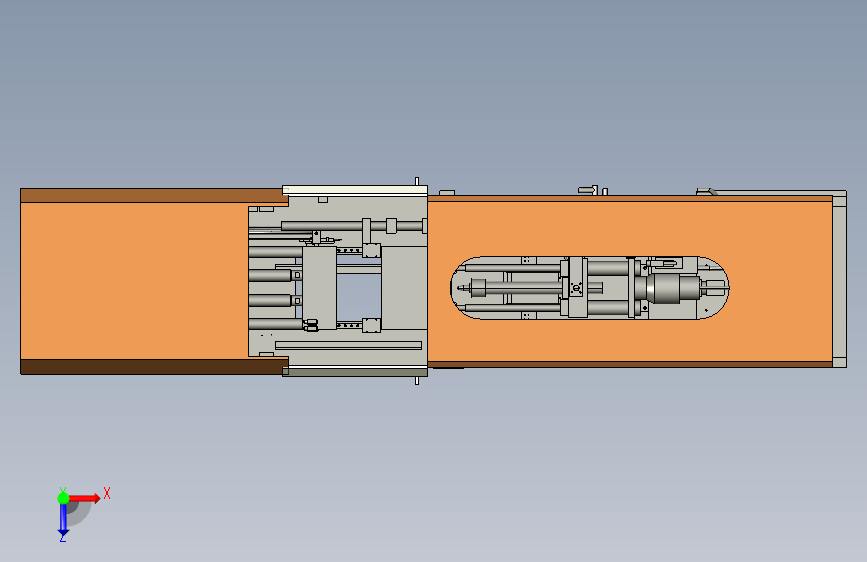The image size is (867, 562).
Task: Select the dark brown rail along the lower left edge
Action: [x=154, y=367]
